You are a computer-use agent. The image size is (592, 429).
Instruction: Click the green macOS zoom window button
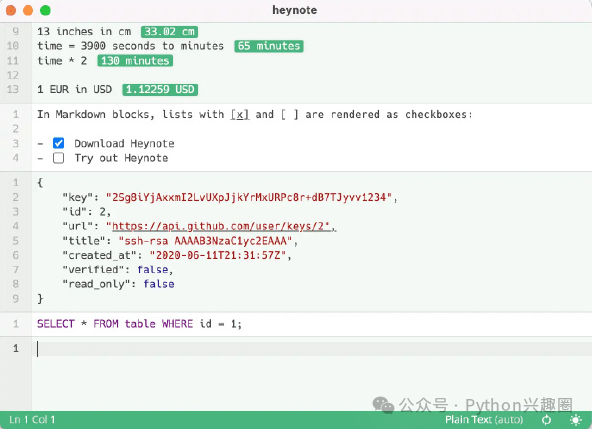point(45,10)
